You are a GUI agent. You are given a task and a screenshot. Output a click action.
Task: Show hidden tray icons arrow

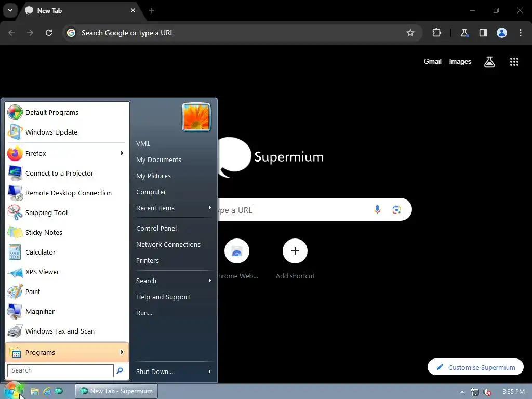click(x=462, y=392)
